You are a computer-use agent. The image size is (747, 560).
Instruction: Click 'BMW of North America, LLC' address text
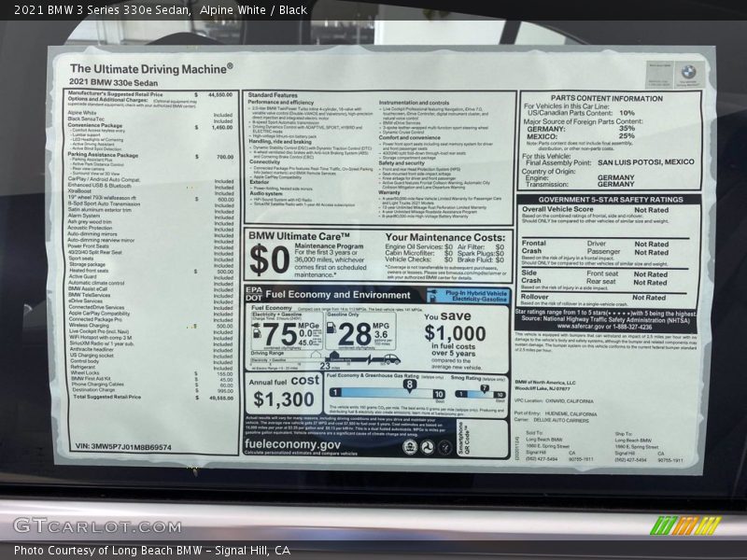pos(545,383)
